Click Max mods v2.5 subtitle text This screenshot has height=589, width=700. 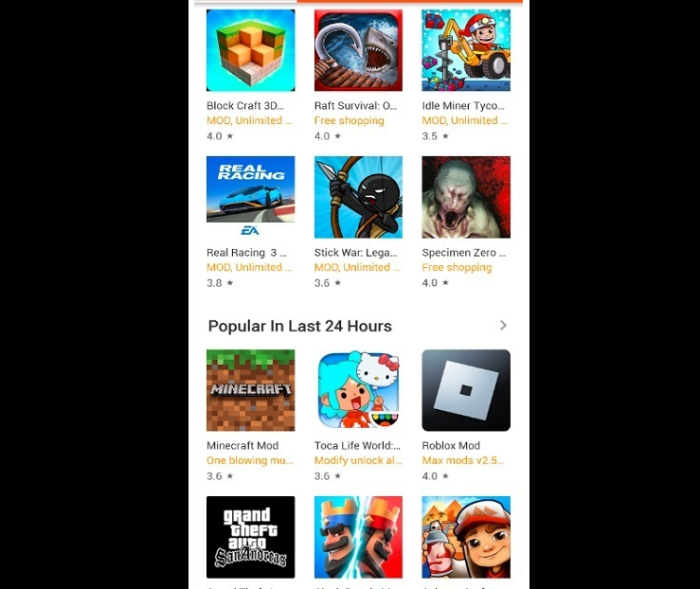point(463,460)
